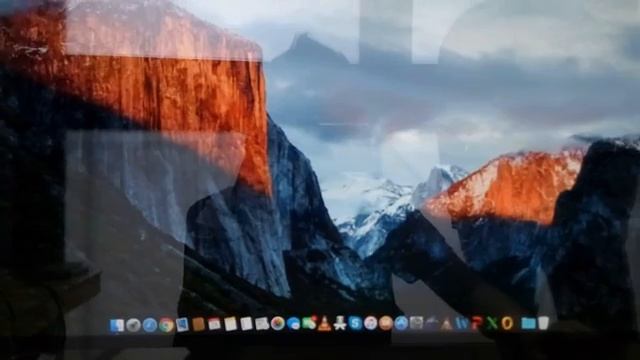This screenshot has width=640, height=360.
Task: Launch Safari compass icon in dock
Action: [150, 325]
